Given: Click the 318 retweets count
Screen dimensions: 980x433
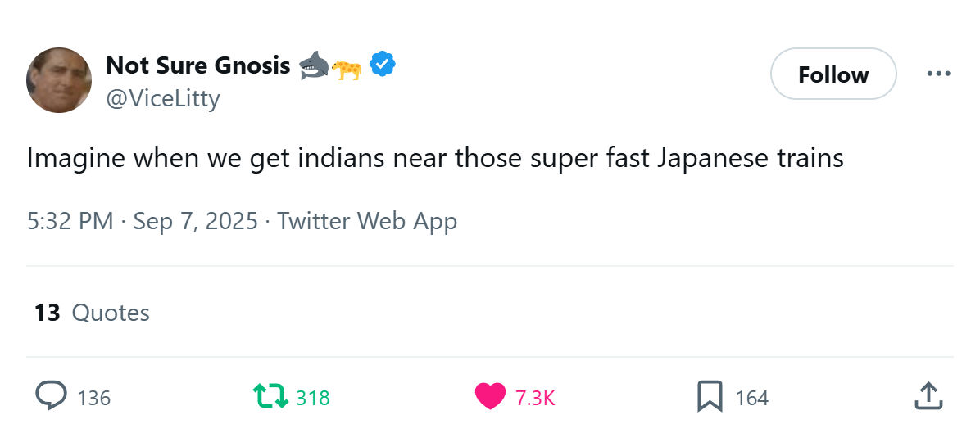Looking at the screenshot, I should [x=312, y=398].
